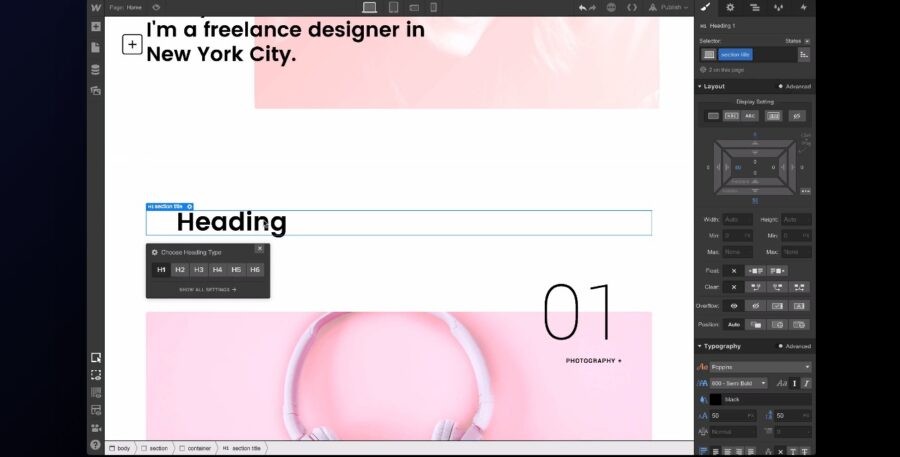Select body in breadcrumb bar

point(120,448)
